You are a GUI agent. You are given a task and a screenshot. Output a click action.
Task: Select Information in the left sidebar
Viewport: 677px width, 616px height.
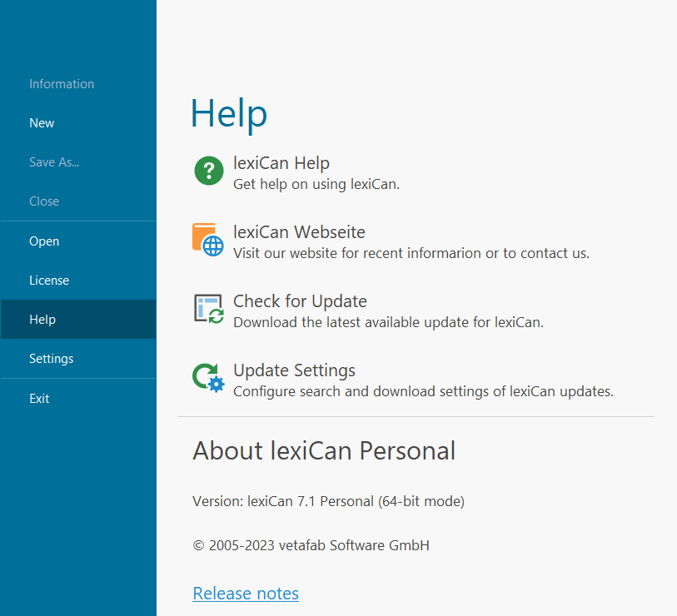coord(62,84)
